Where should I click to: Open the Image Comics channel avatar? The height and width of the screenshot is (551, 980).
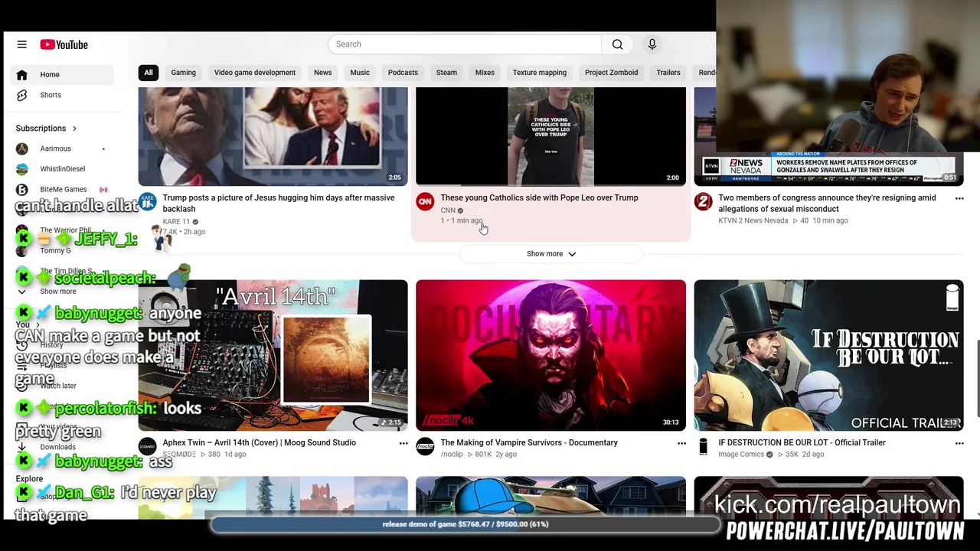[703, 447]
